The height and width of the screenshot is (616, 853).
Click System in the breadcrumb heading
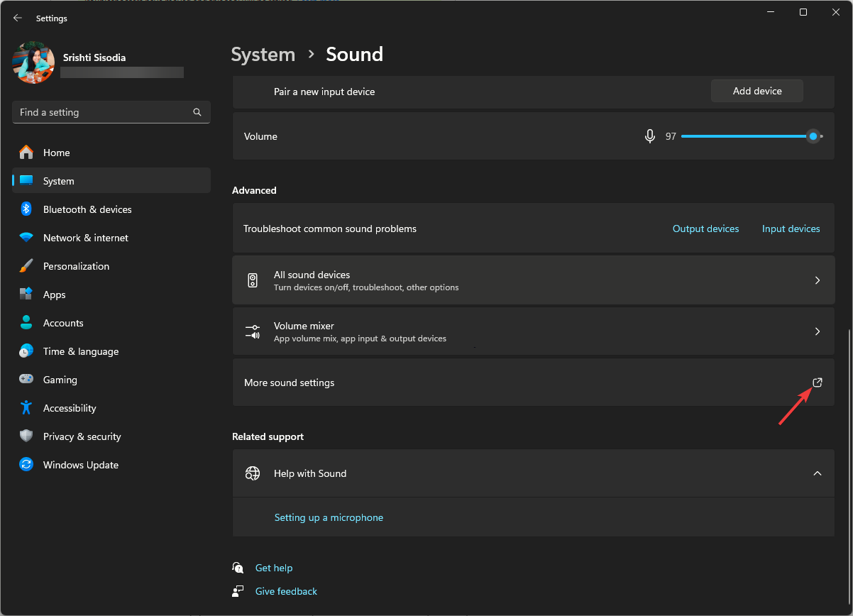263,55
